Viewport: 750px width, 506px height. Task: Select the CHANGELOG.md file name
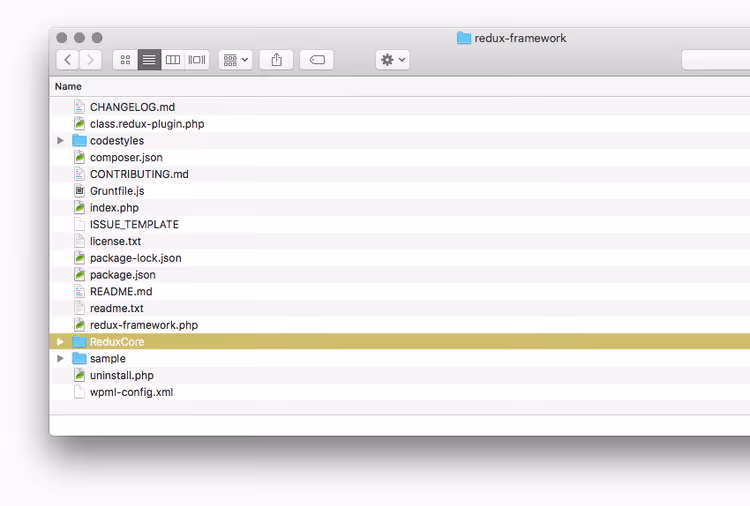(x=132, y=107)
